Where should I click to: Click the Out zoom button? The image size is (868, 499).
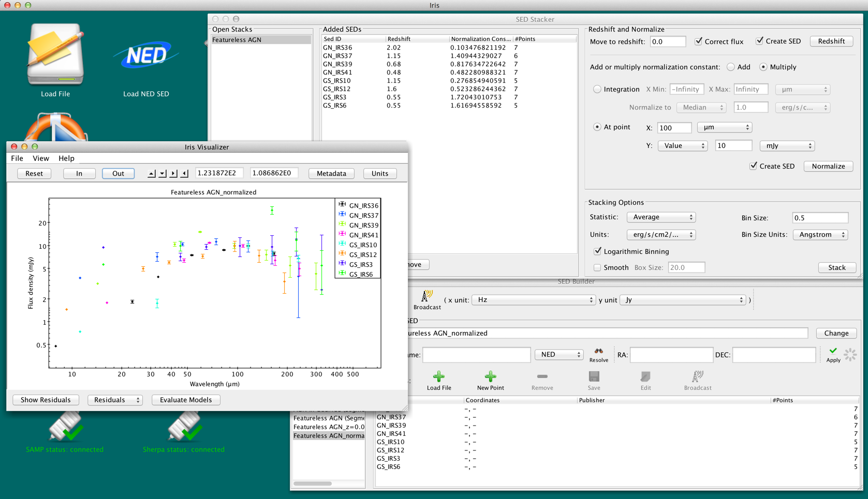point(118,174)
